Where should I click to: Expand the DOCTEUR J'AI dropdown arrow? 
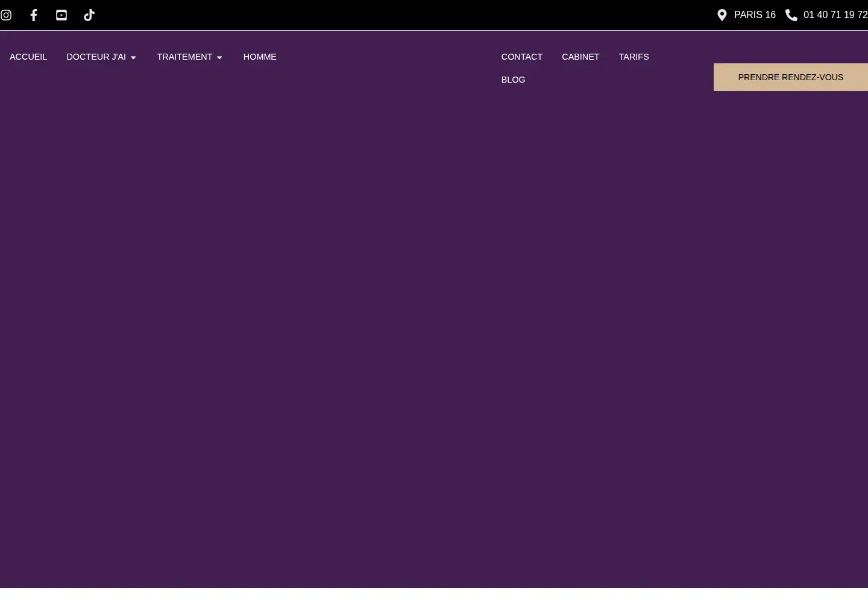tap(133, 57)
